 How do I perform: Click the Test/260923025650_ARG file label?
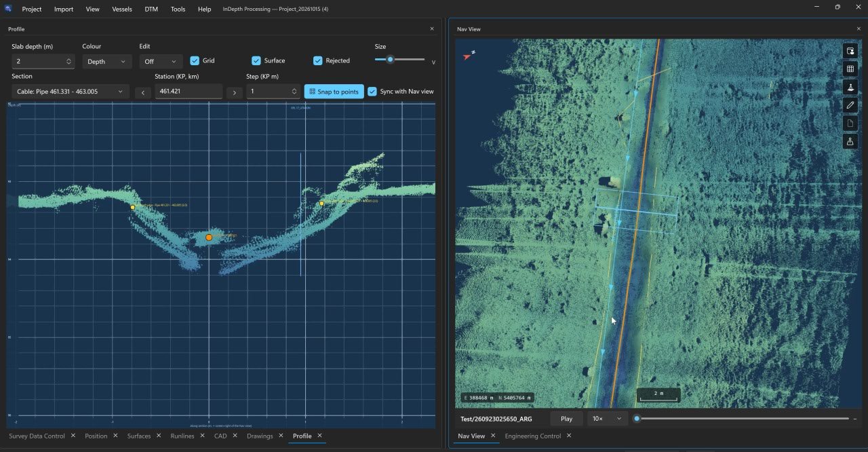coord(496,419)
